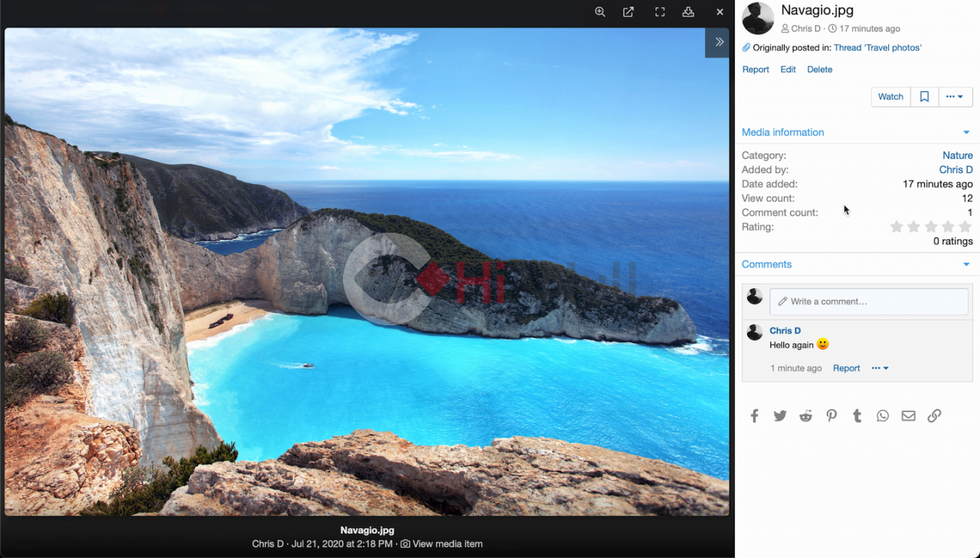
Task: Click Chris D avatar beside Navagio.jpg title
Action: coord(758,18)
